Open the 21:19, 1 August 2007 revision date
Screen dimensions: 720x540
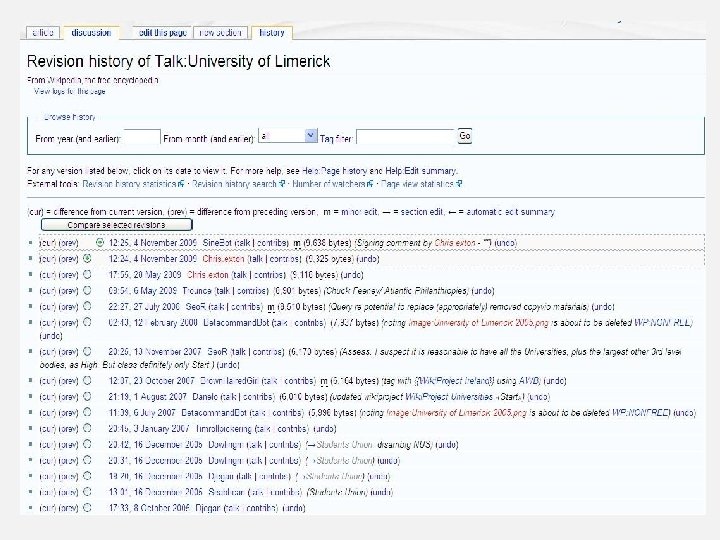147,397
